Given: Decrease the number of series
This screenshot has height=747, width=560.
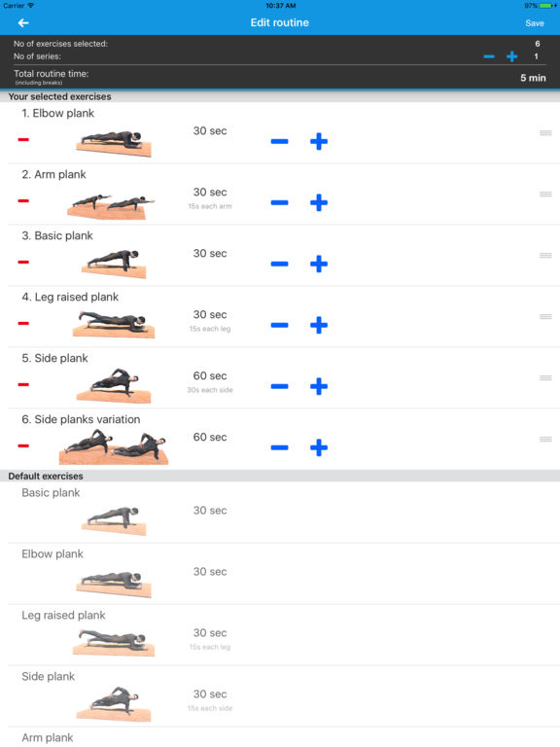Looking at the screenshot, I should click(489, 56).
